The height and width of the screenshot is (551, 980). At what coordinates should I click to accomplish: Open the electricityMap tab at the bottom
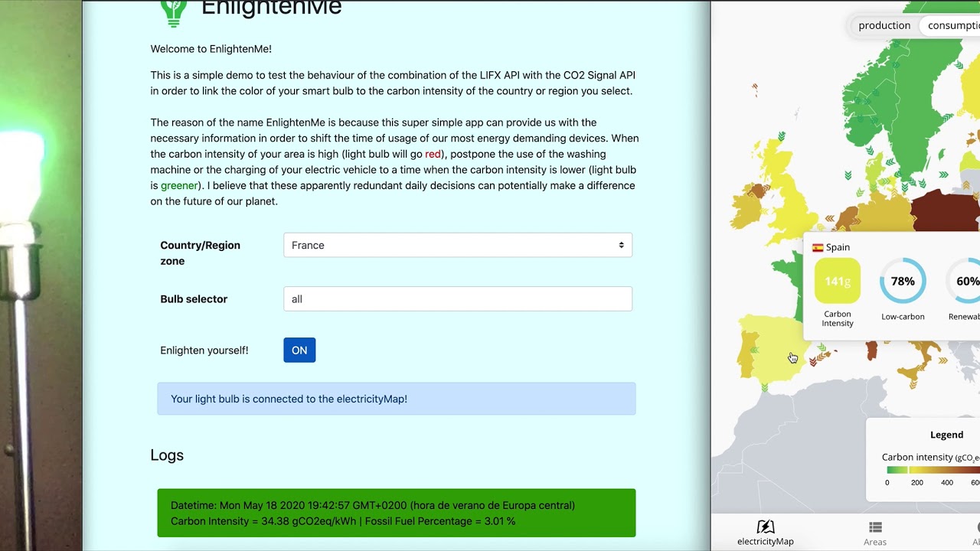click(x=765, y=533)
